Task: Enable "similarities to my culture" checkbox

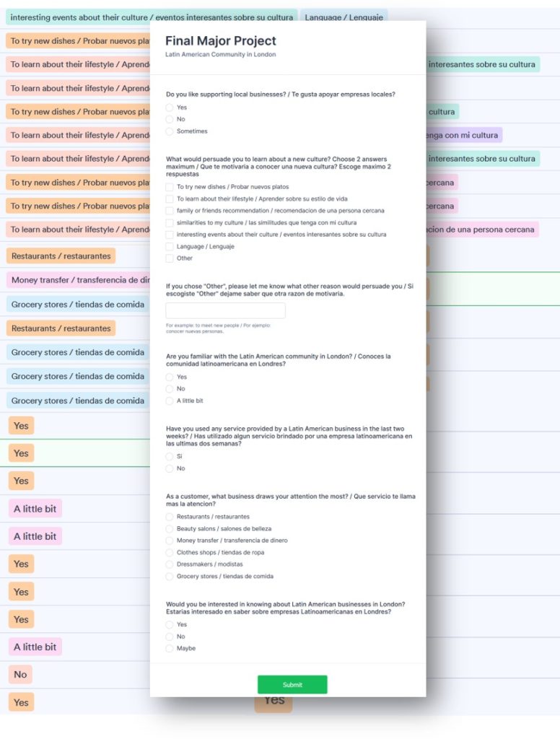Action: (x=170, y=223)
